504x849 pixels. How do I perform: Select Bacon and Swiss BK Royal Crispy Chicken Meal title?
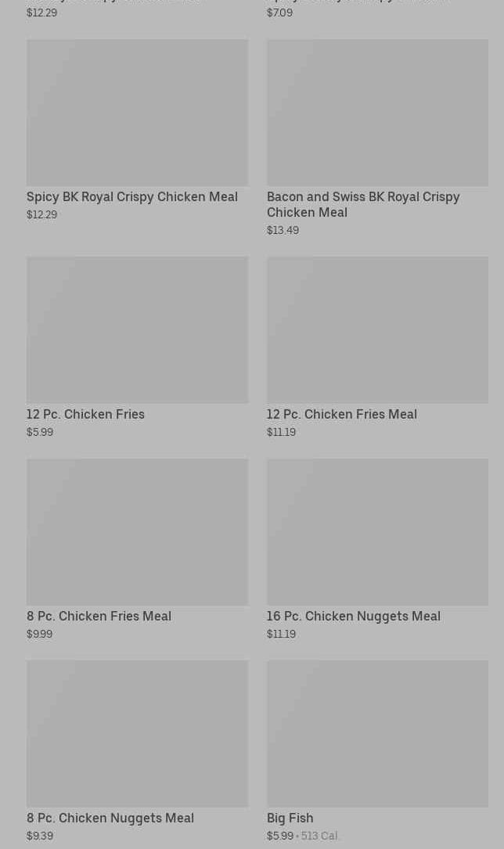(363, 204)
